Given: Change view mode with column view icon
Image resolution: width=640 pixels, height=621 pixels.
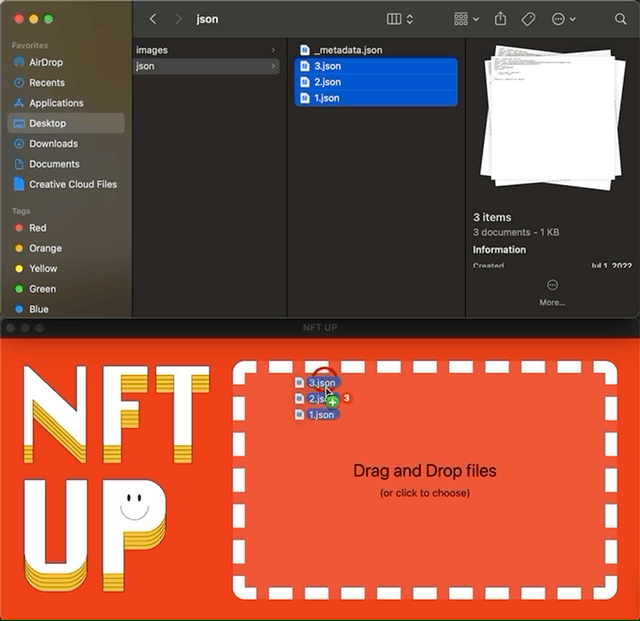Looking at the screenshot, I should [394, 19].
